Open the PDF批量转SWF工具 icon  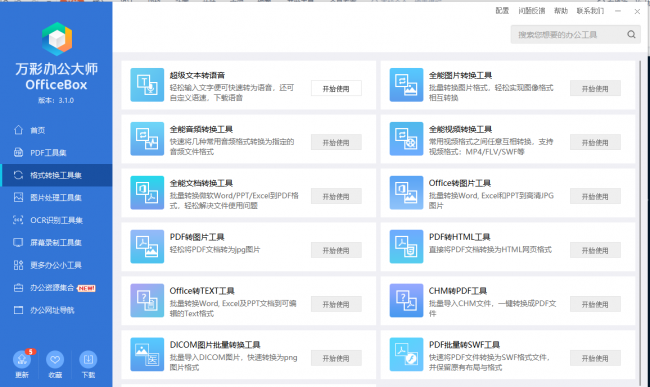tap(406, 354)
